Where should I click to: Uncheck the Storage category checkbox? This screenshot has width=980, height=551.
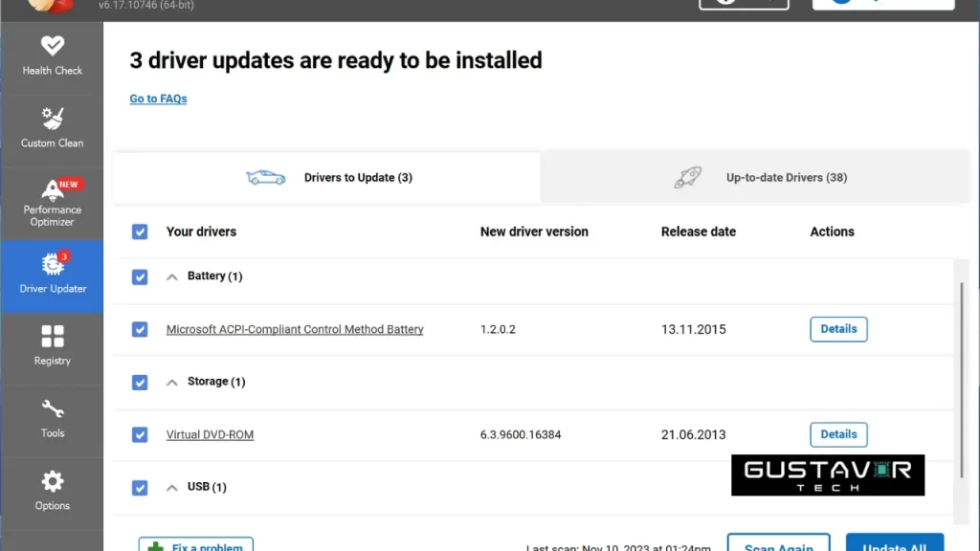[x=140, y=383]
